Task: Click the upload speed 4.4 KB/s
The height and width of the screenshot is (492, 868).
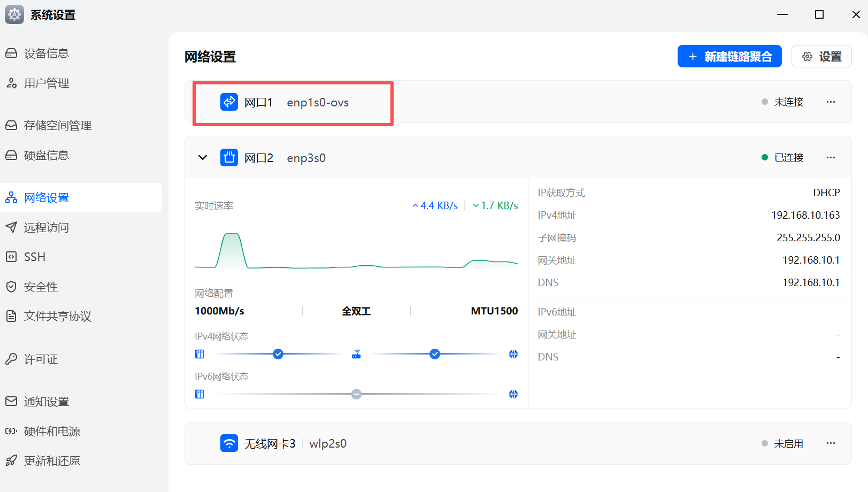Action: 435,205
